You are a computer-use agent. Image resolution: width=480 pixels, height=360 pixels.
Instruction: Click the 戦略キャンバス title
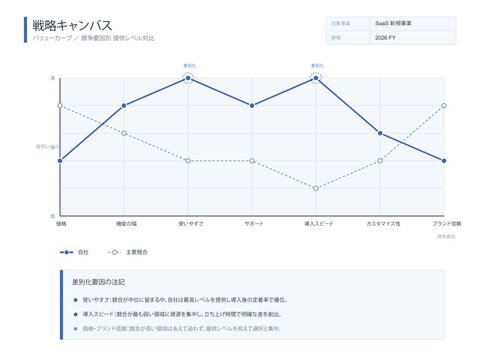72,26
